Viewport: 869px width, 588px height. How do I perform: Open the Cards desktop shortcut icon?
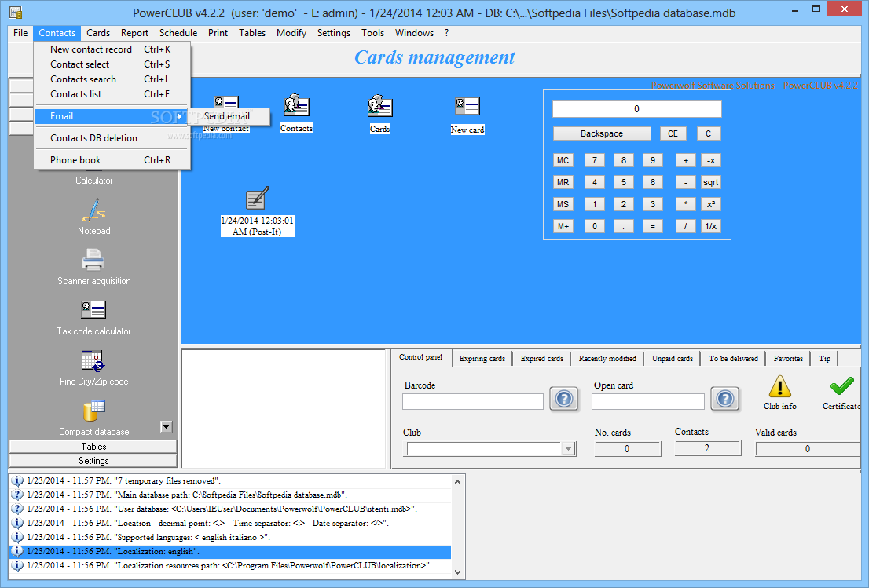coord(379,105)
